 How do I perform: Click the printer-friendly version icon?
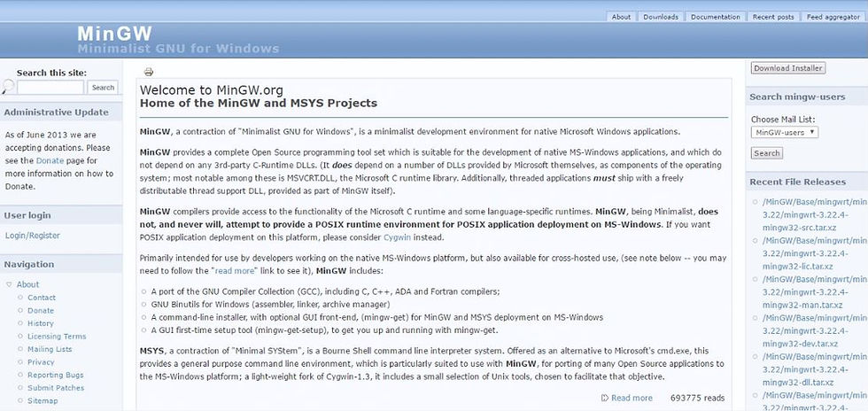[x=149, y=72]
